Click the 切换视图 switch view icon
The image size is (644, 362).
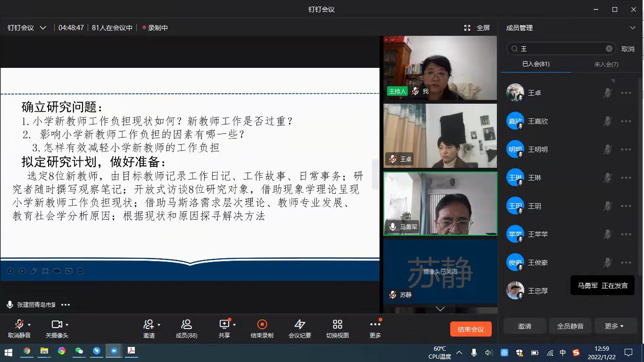pyautogui.click(x=337, y=325)
